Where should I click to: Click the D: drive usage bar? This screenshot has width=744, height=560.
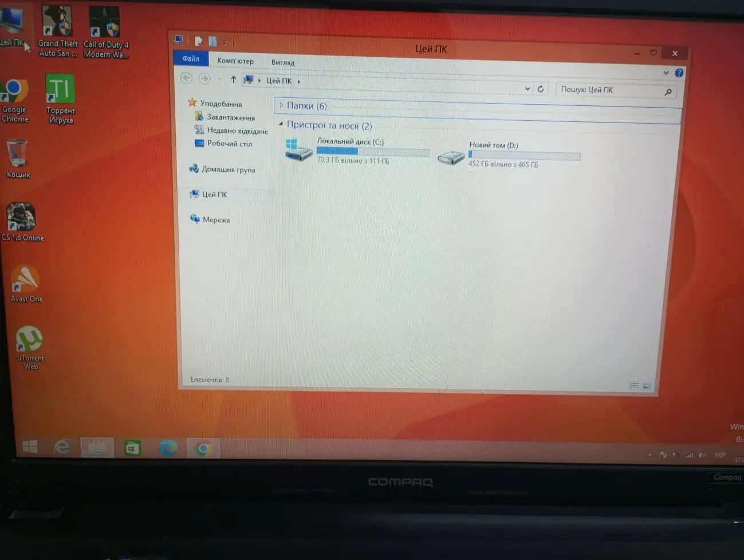524,155
